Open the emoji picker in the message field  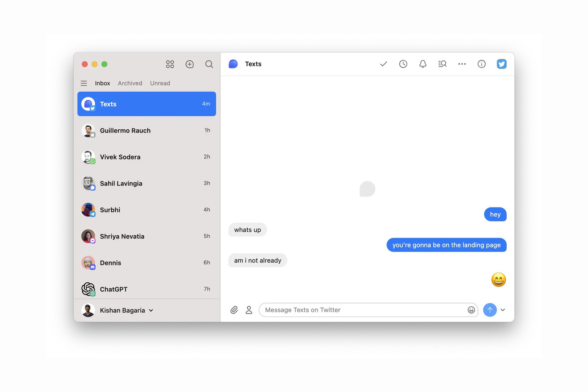click(471, 310)
